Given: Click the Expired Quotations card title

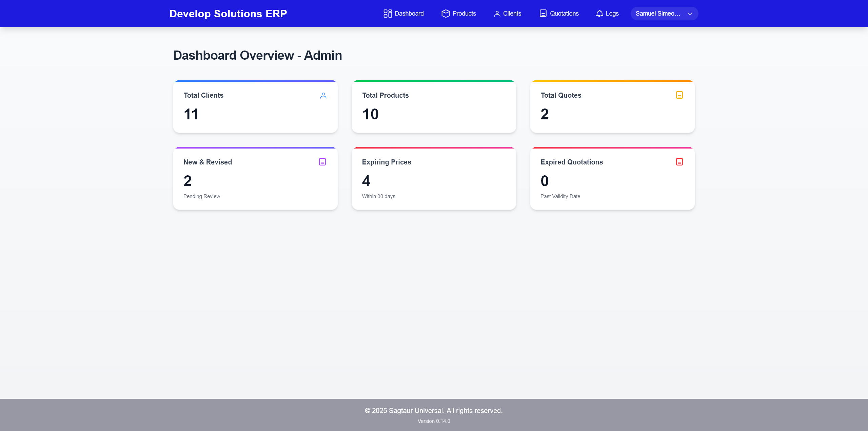Looking at the screenshot, I should [x=571, y=162].
